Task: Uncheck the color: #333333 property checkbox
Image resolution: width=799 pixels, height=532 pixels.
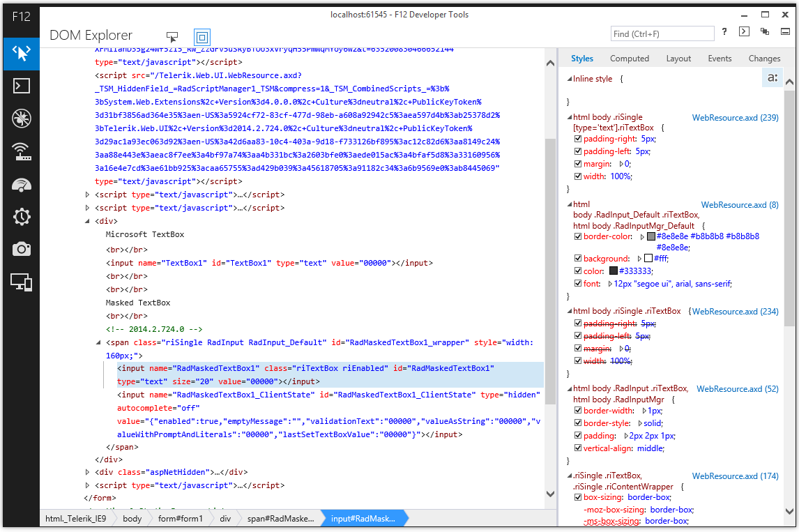Action: (x=577, y=271)
